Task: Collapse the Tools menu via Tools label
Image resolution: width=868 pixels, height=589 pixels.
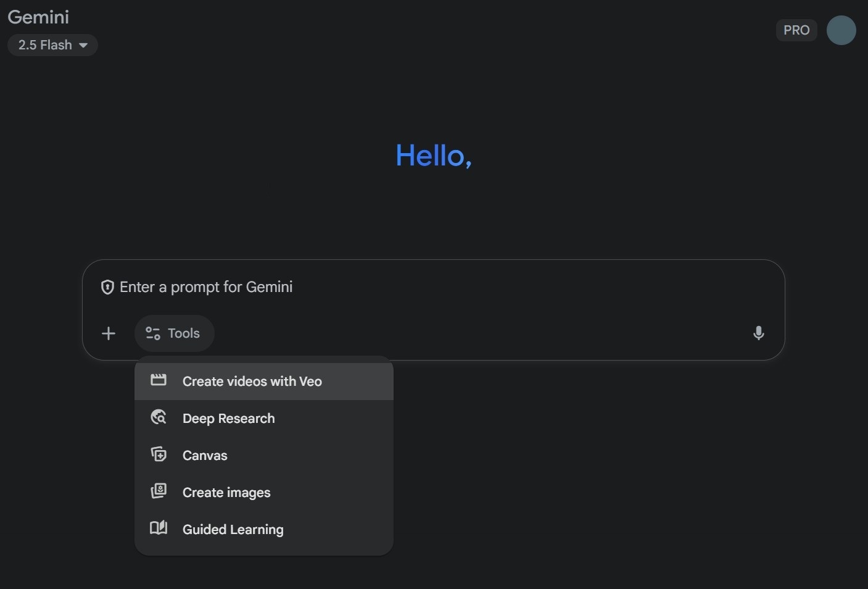Action: click(184, 333)
